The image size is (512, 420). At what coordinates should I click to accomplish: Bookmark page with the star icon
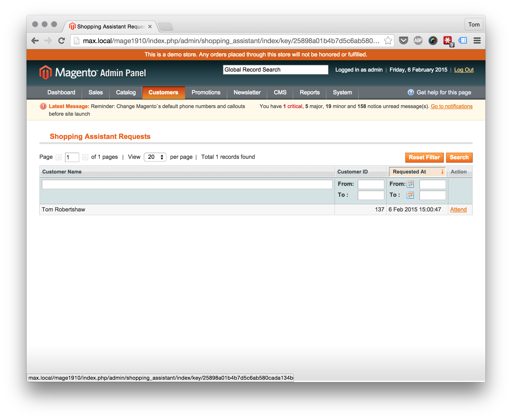(x=388, y=41)
